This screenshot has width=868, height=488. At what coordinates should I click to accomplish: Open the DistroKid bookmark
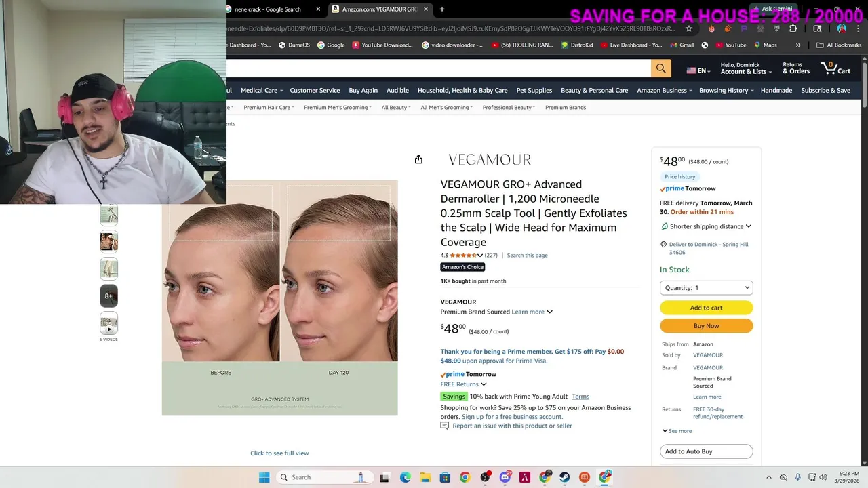pyautogui.click(x=576, y=45)
